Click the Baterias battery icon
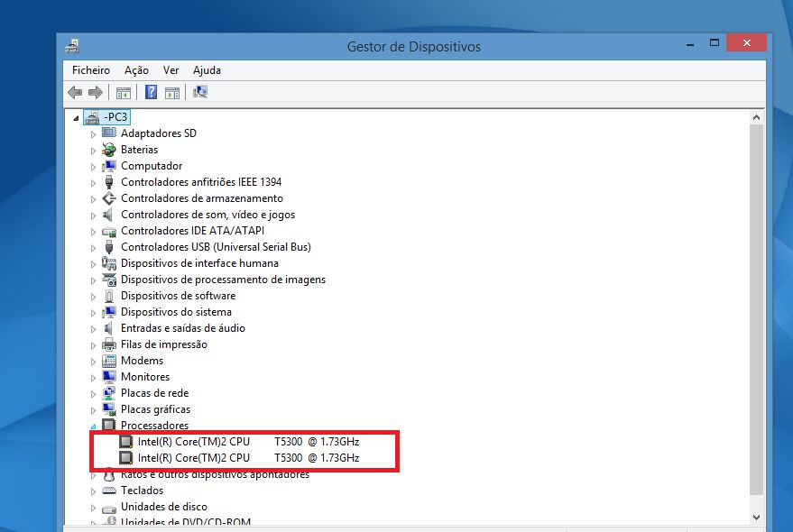Screen dimensions: 793x532 click(x=109, y=150)
